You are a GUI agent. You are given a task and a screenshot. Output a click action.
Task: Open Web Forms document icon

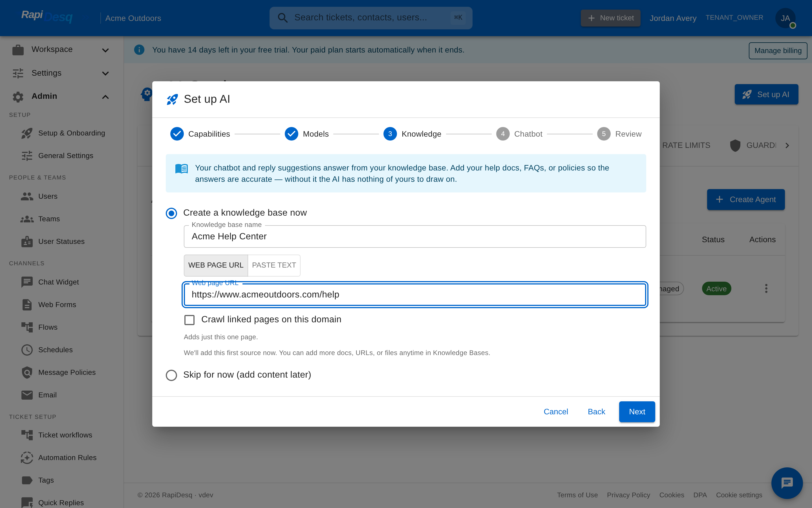pos(27,305)
